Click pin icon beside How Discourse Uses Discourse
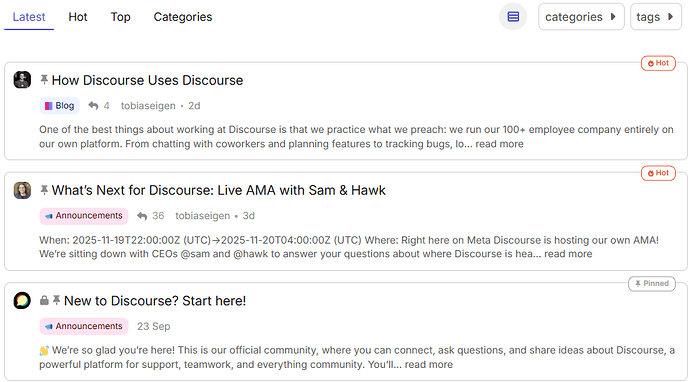690x382 pixels. click(44, 80)
